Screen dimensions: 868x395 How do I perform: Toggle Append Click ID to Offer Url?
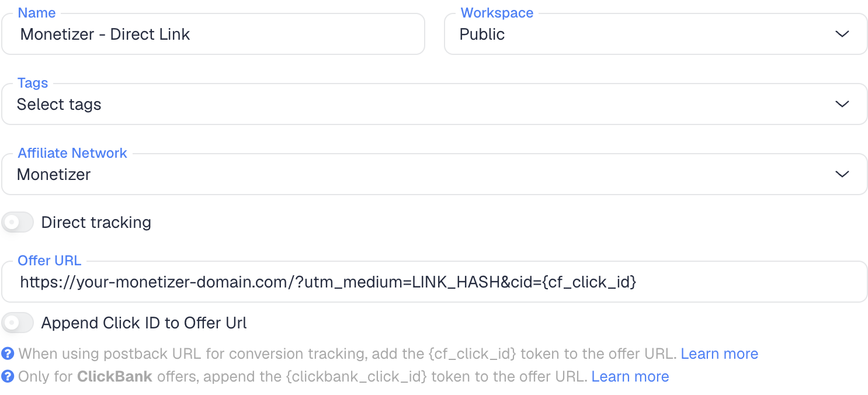(x=18, y=323)
